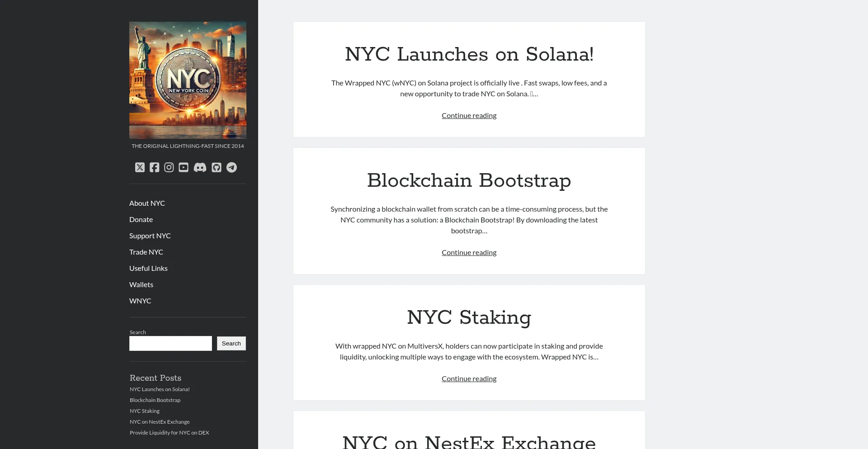The height and width of the screenshot is (449, 868).
Task: Open the Support NYC menu entry
Action: pyautogui.click(x=150, y=236)
